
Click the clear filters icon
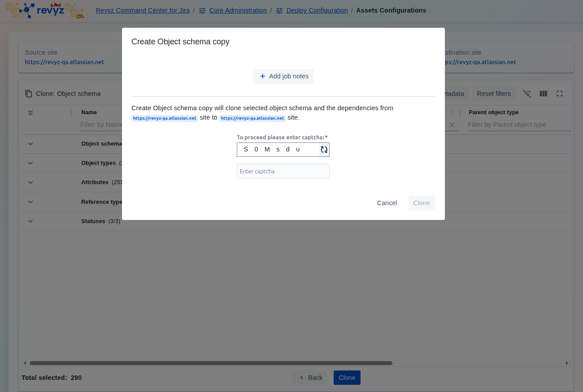(527, 94)
